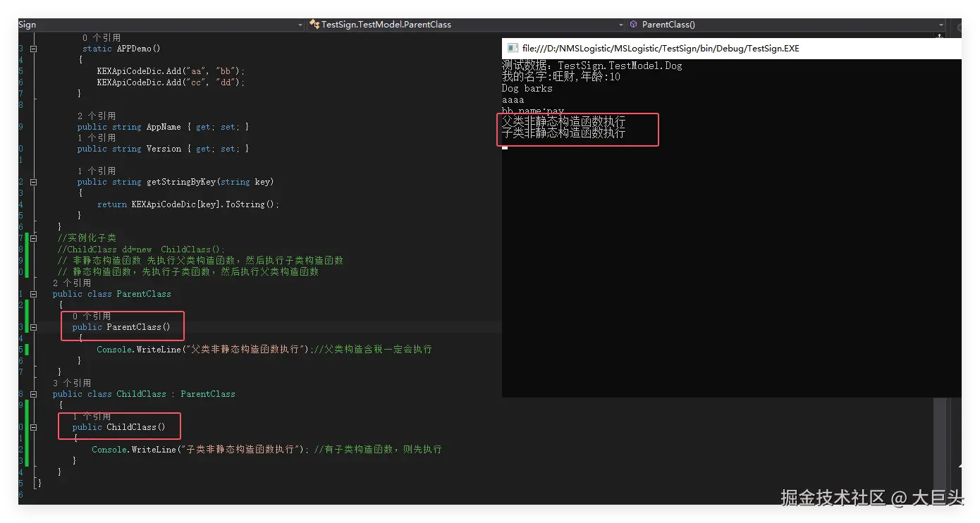
Task: Open the ParentClass() member dropdown
Action: point(941,25)
